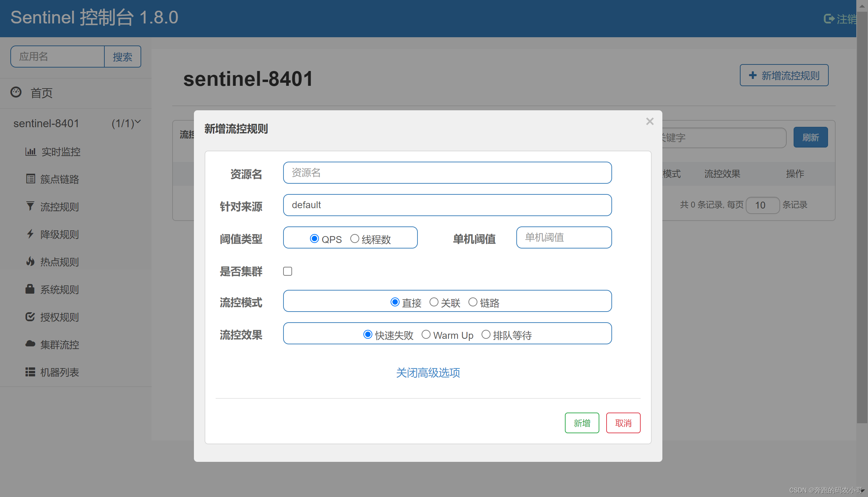Open 集群流控 menu item
Viewport: 868px width, 497px height.
[76, 345]
